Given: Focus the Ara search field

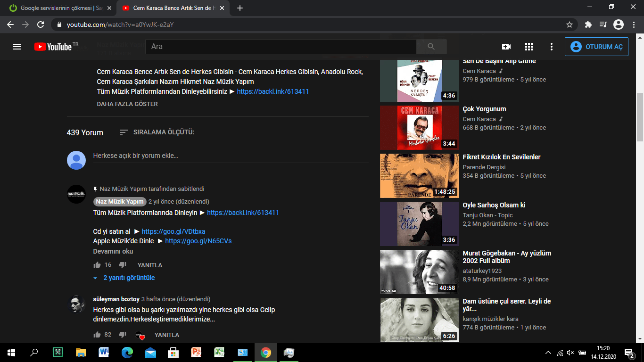Looking at the screenshot, I should pos(281,47).
